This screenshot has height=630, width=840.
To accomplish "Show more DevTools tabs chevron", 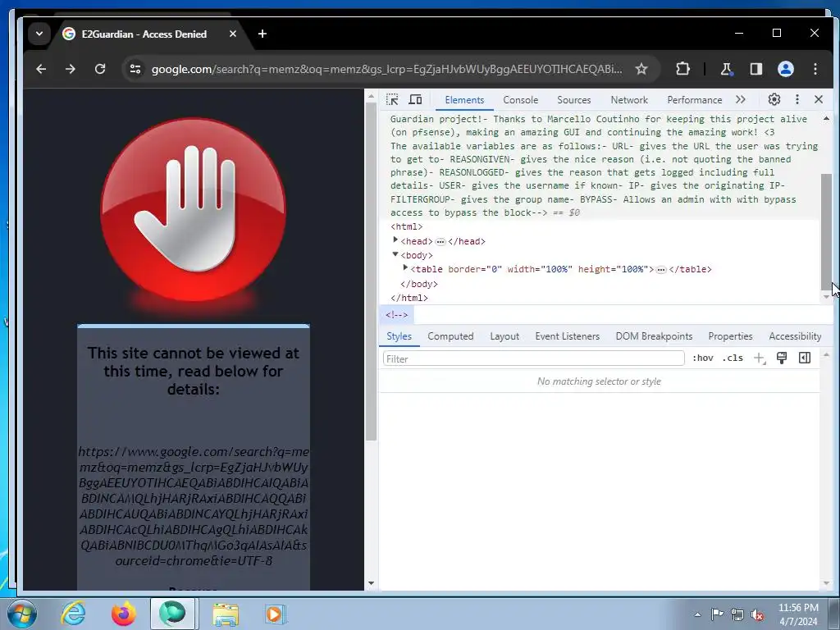I will coord(741,99).
